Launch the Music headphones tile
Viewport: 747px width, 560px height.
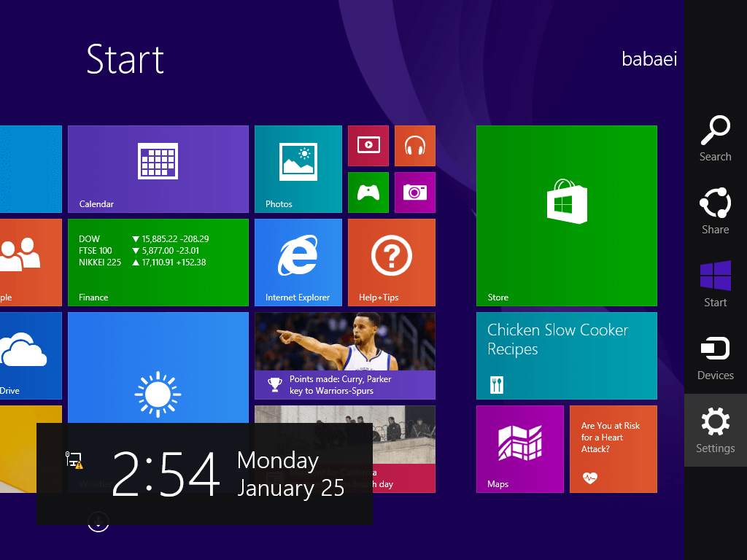[x=415, y=146]
